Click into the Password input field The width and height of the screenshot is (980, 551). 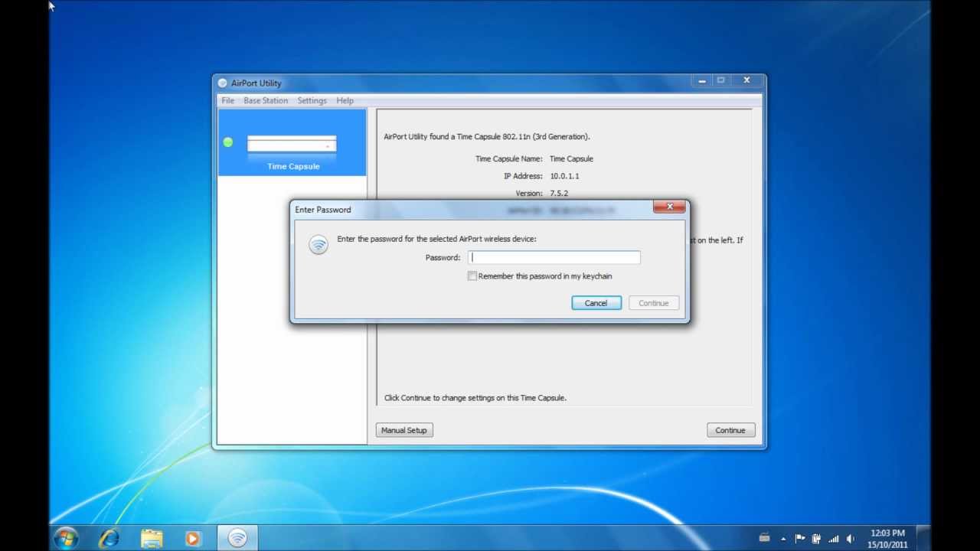[554, 257]
